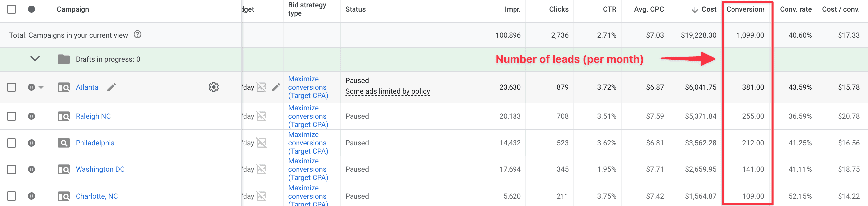Collapse the Drafts in progress section
The height and width of the screenshot is (206, 868).
[35, 59]
